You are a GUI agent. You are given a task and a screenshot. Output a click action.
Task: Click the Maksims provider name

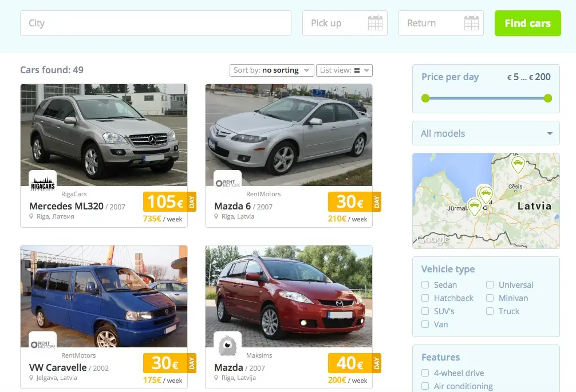coord(259,356)
